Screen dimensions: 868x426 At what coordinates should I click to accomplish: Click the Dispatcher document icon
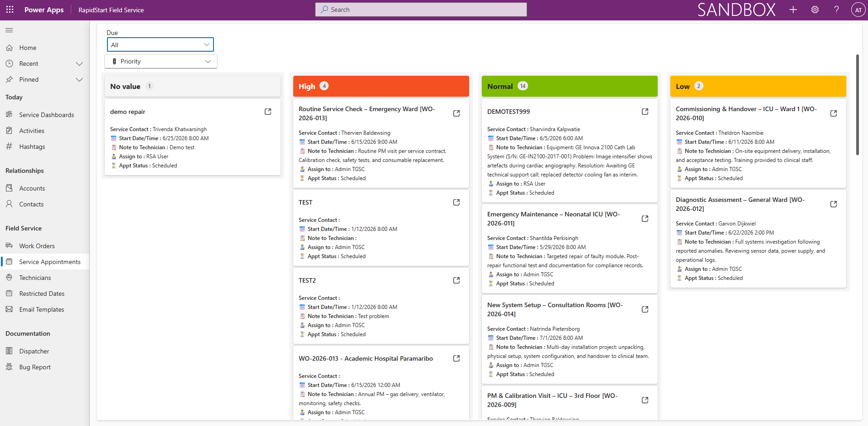point(9,351)
